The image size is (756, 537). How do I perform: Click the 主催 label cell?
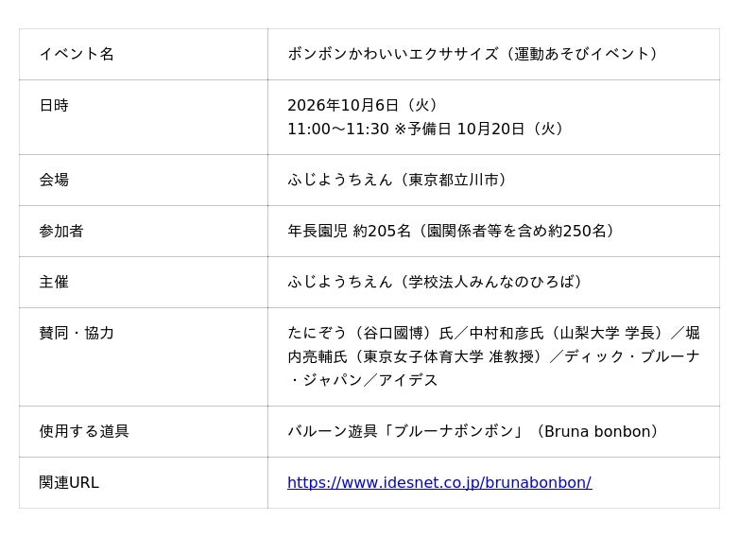144,283
